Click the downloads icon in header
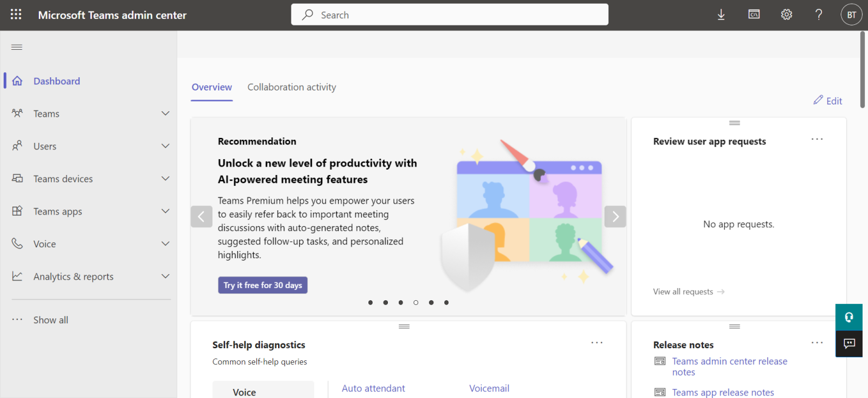The height and width of the screenshot is (398, 868). point(721,15)
